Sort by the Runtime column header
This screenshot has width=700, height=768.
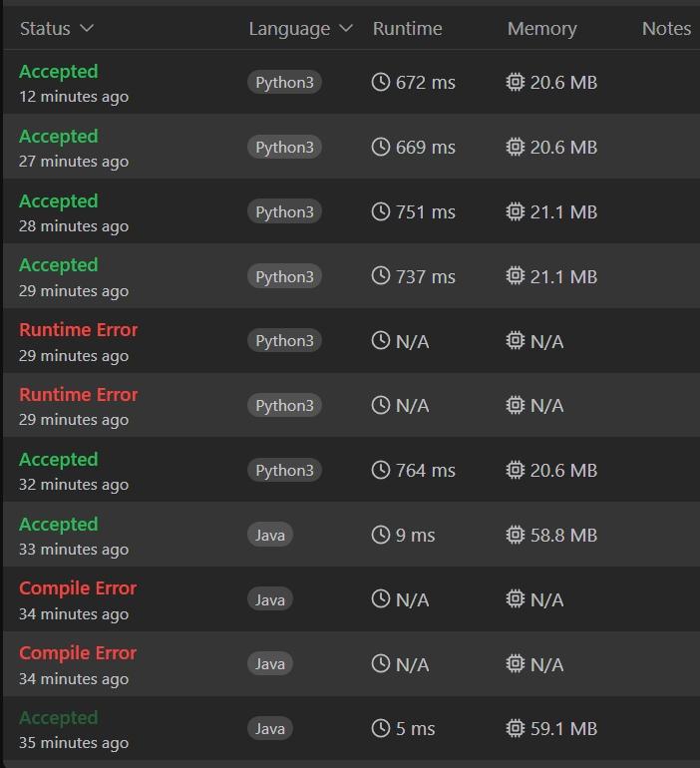pyautogui.click(x=407, y=29)
